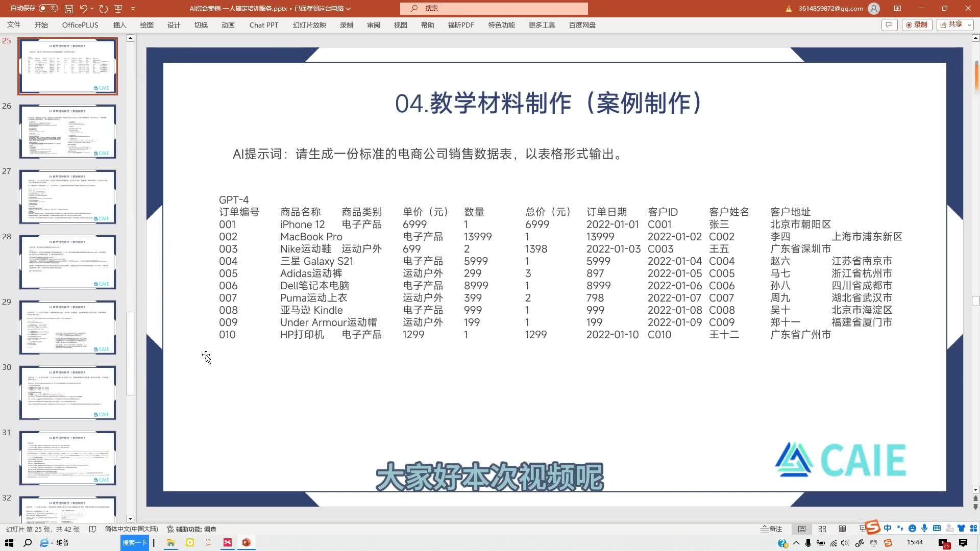Click the search box in title bar
The image size is (980, 551).
click(494, 8)
